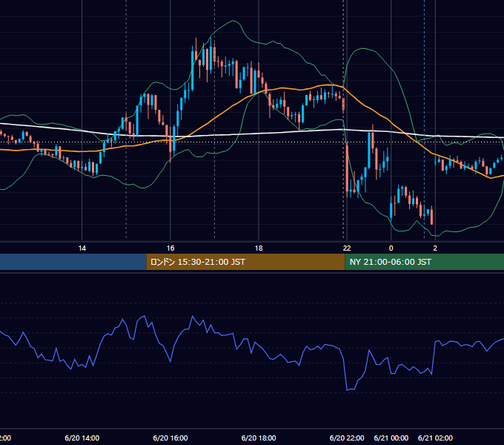The width and height of the screenshot is (504, 445).
Task: Click the 6/20 22:00 date label
Action: click(x=347, y=438)
